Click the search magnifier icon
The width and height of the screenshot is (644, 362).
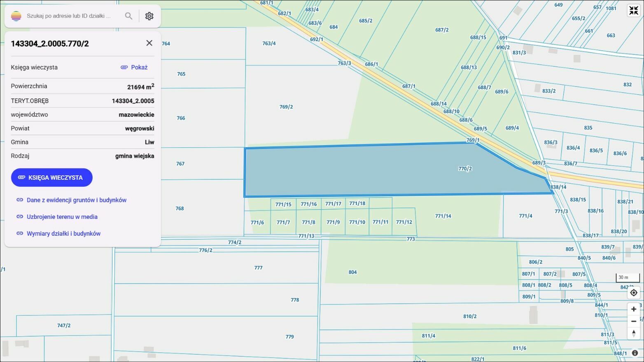[128, 16]
